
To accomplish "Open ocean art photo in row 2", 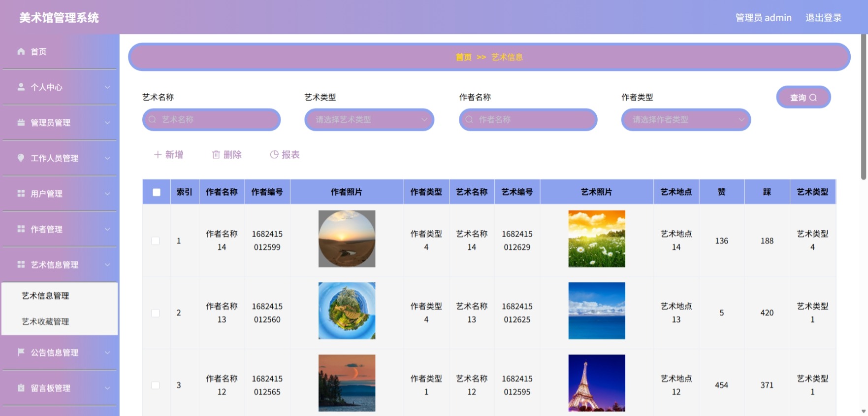I will (597, 311).
